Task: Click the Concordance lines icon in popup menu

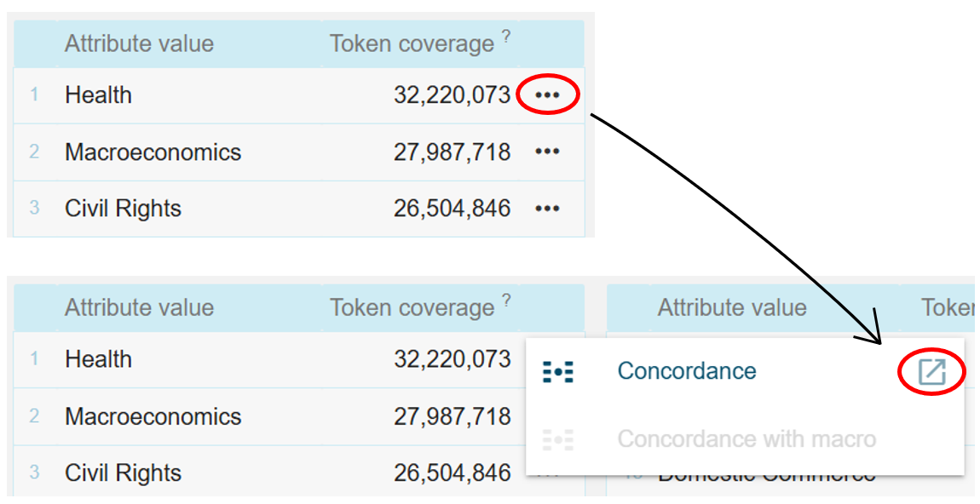Action: [558, 372]
